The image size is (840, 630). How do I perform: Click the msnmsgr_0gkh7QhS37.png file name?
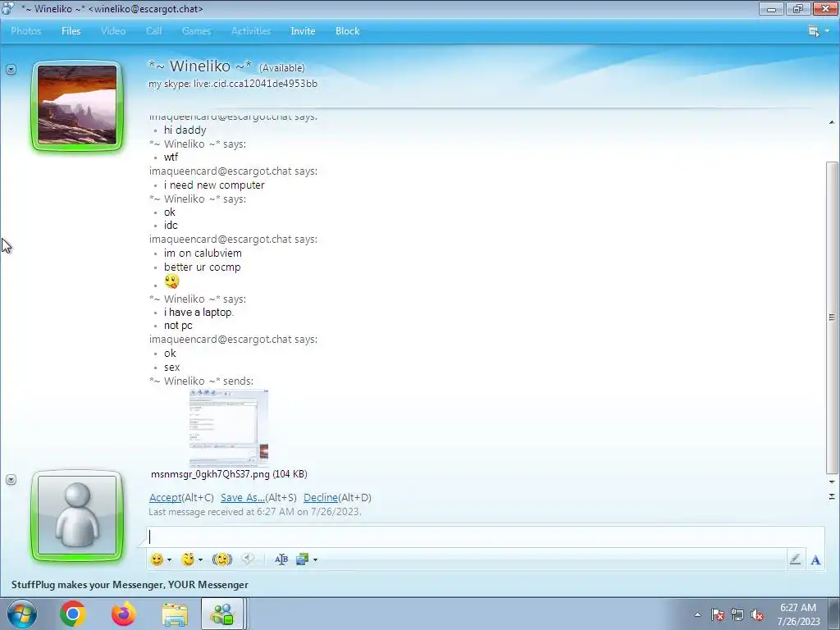(210, 474)
